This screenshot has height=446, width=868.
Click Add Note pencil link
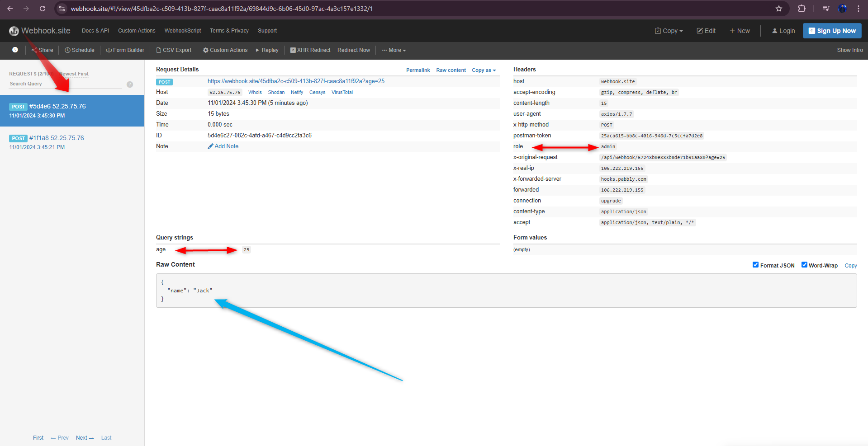point(223,146)
